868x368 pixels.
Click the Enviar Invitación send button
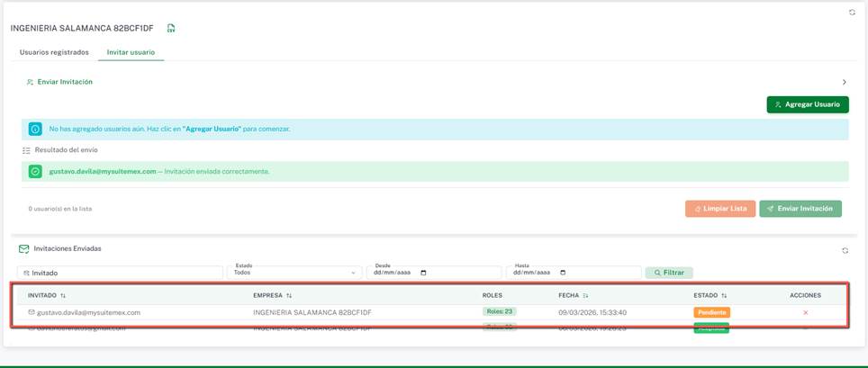point(800,209)
